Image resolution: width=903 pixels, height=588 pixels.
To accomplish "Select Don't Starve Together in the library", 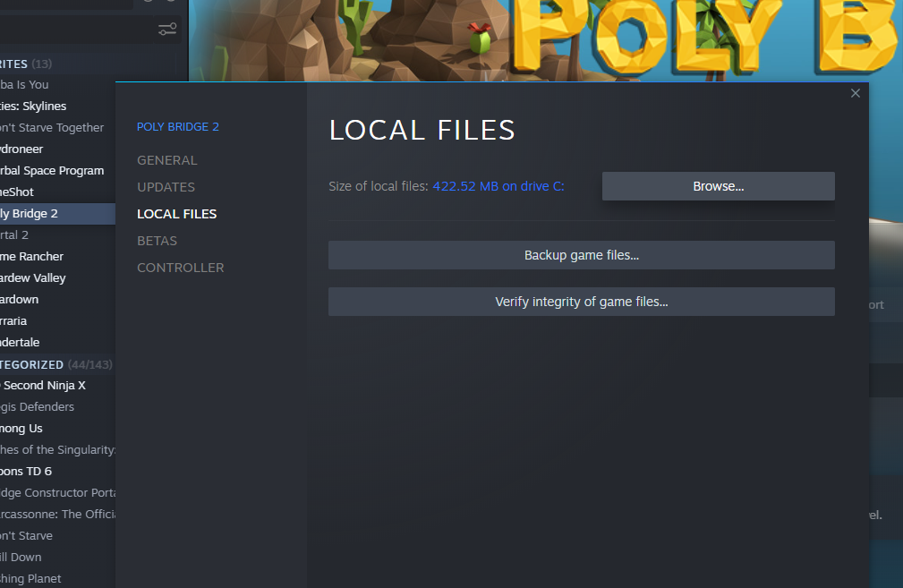I will [x=57, y=127].
